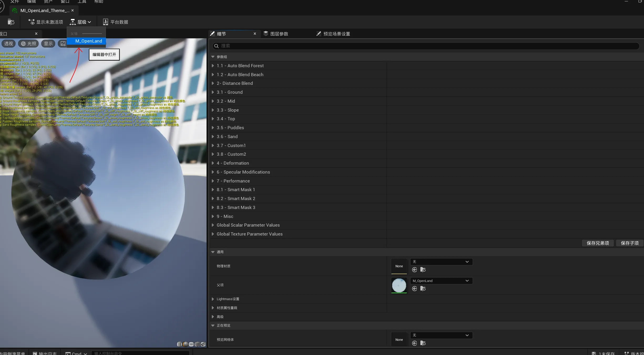
Task: Collapse the 通用 section
Action: (x=213, y=252)
